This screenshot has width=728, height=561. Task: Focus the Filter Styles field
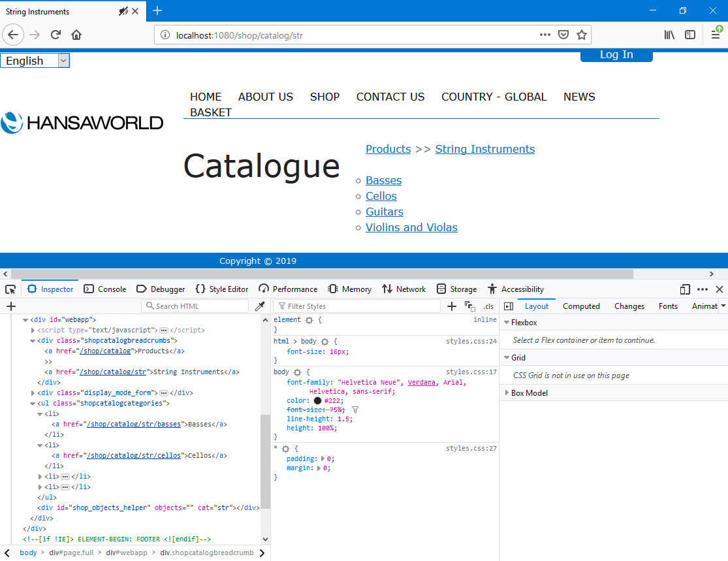tap(356, 306)
